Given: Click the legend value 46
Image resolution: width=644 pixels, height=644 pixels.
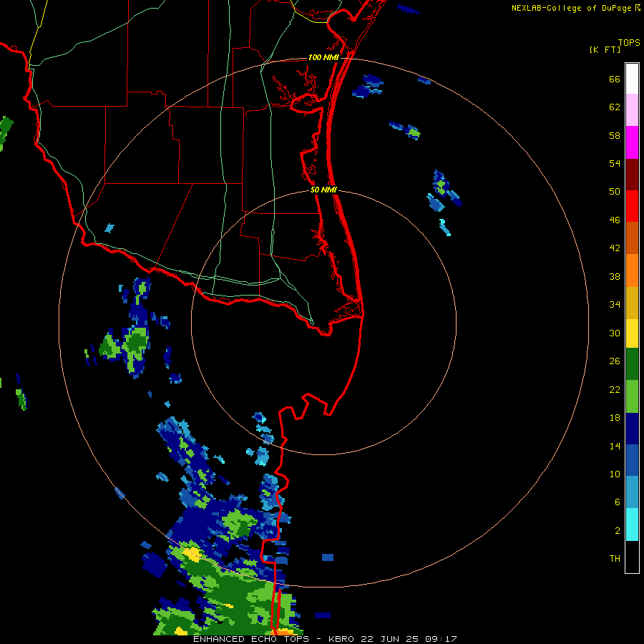Looking at the screenshot, I should (615, 220).
